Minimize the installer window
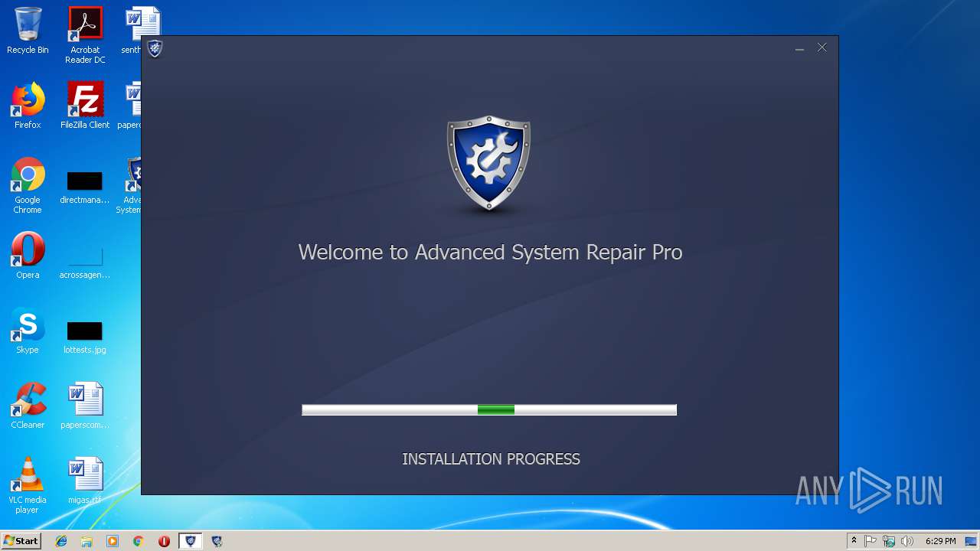Screen dimensions: 980x551 (x=799, y=48)
